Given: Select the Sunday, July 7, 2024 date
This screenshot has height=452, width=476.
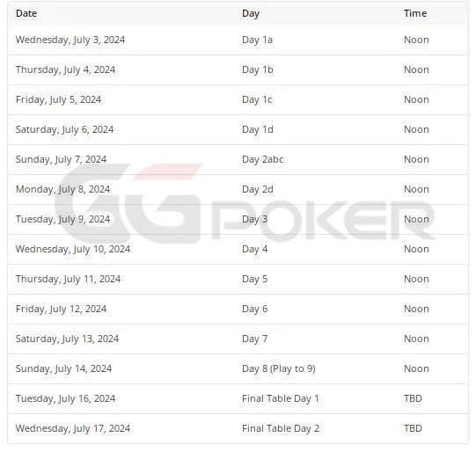Looking at the screenshot, I should [x=61, y=159].
